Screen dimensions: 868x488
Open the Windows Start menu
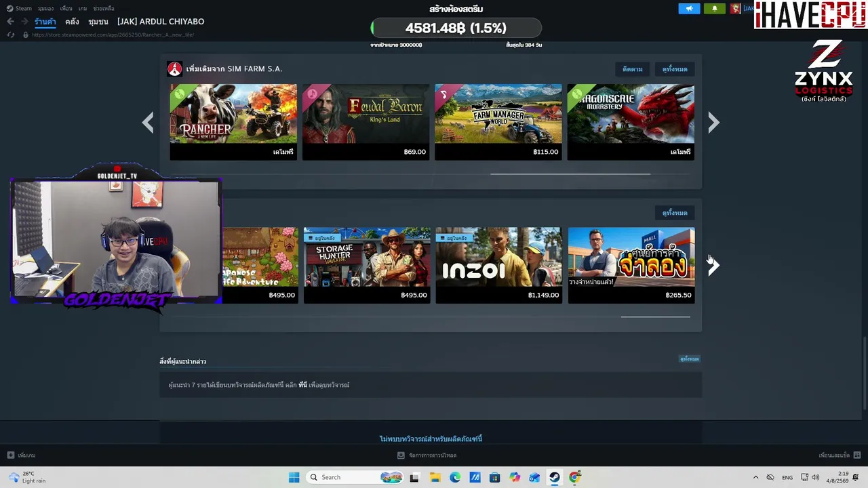[294, 477]
